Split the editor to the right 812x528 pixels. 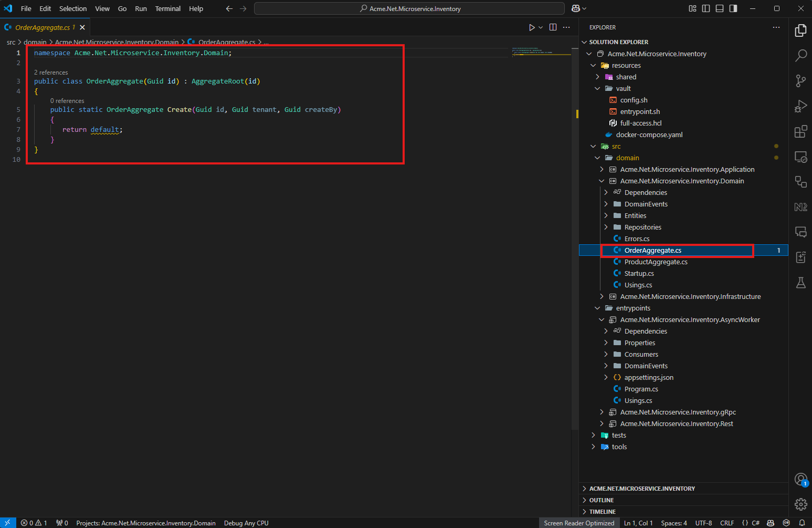tap(553, 27)
